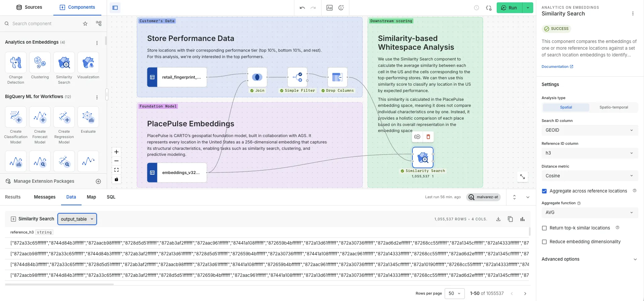Uncheck Aggregate across reference locations
The image size is (644, 301).
click(x=544, y=191)
